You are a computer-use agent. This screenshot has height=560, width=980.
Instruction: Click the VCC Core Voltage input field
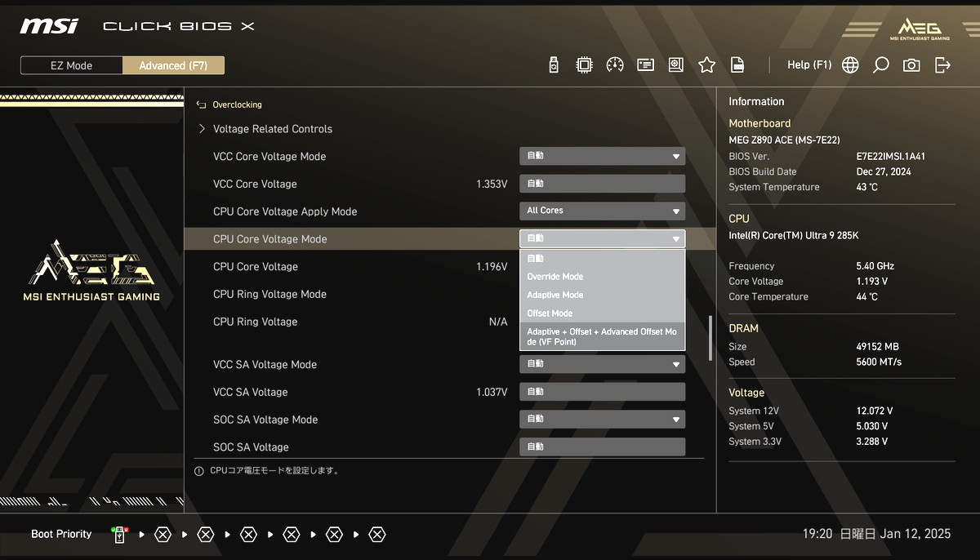point(603,184)
